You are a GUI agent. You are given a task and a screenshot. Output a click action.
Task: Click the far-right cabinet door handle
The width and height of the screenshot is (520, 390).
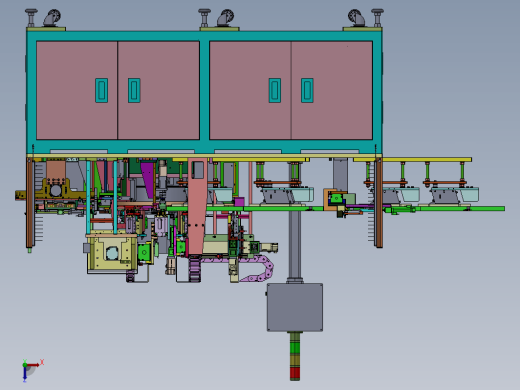pos(307,90)
